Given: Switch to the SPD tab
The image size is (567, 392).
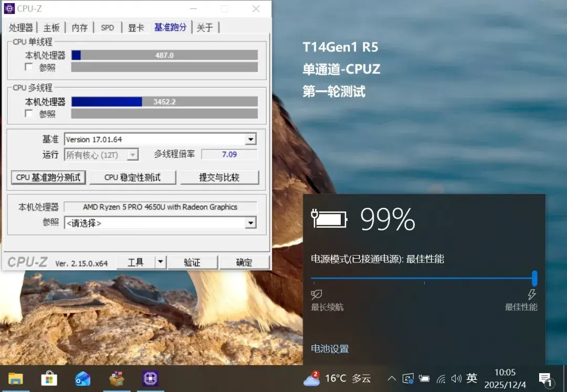Looking at the screenshot, I should tap(108, 27).
